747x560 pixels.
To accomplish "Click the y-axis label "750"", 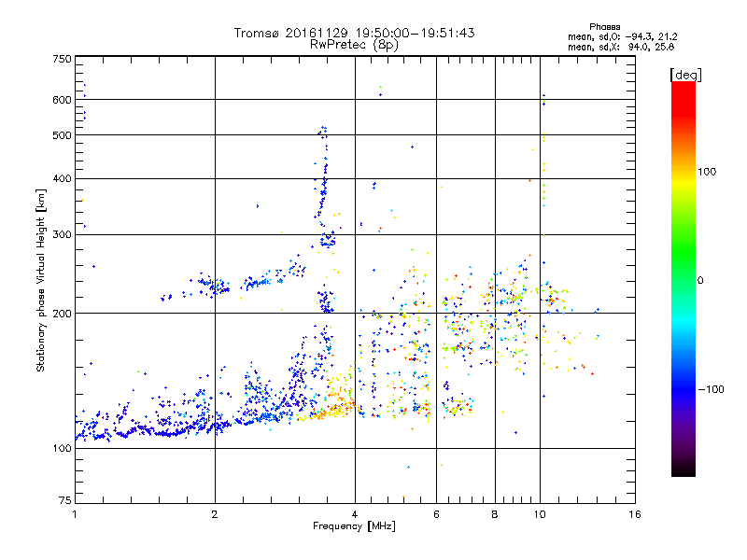I will (62, 59).
